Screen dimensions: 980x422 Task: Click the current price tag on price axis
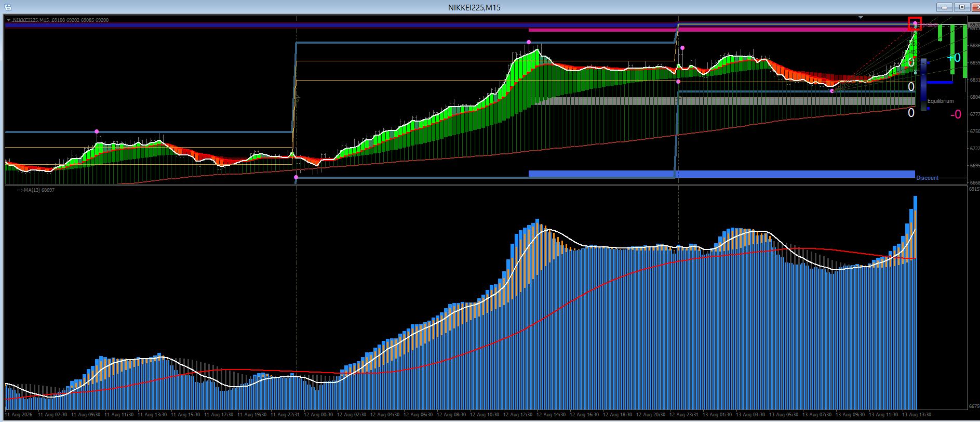click(x=974, y=25)
